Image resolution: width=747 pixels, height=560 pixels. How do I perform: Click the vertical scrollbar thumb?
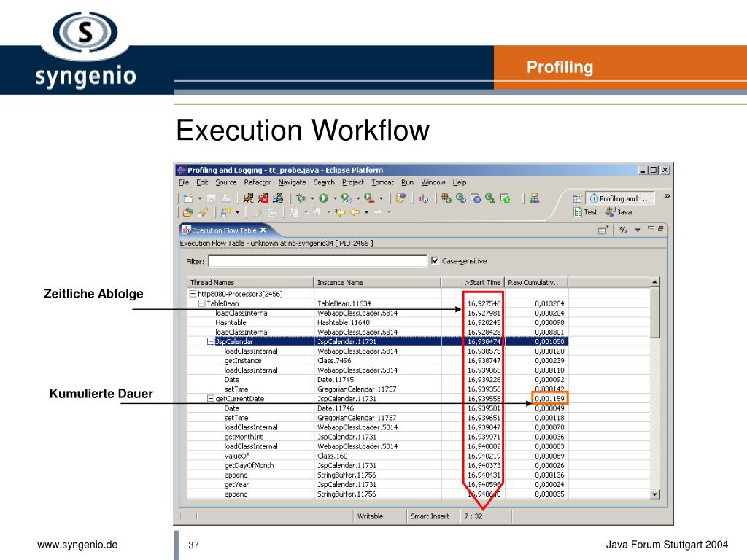(x=654, y=312)
